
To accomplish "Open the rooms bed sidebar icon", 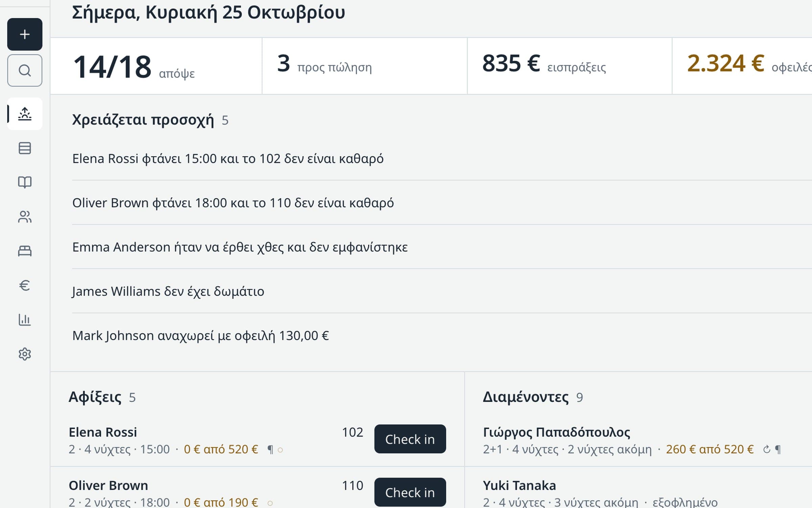I will [25, 251].
